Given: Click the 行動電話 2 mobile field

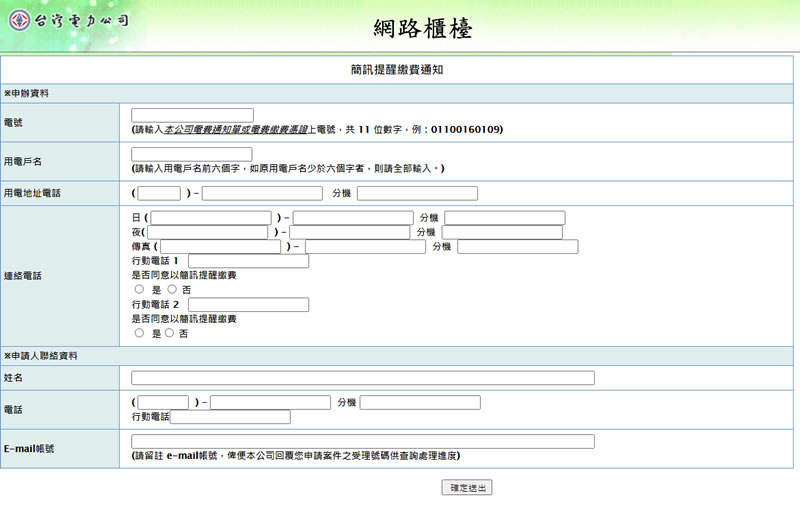Looking at the screenshot, I should point(248,304).
